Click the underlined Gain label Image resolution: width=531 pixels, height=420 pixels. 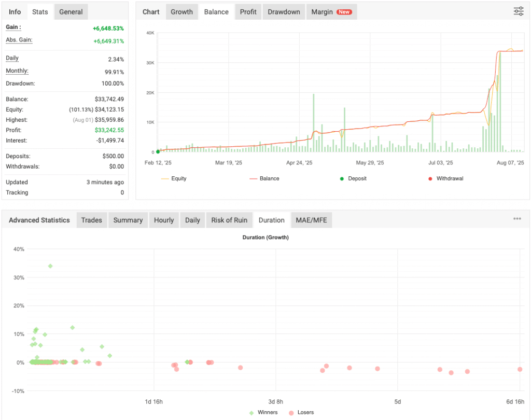(x=13, y=27)
